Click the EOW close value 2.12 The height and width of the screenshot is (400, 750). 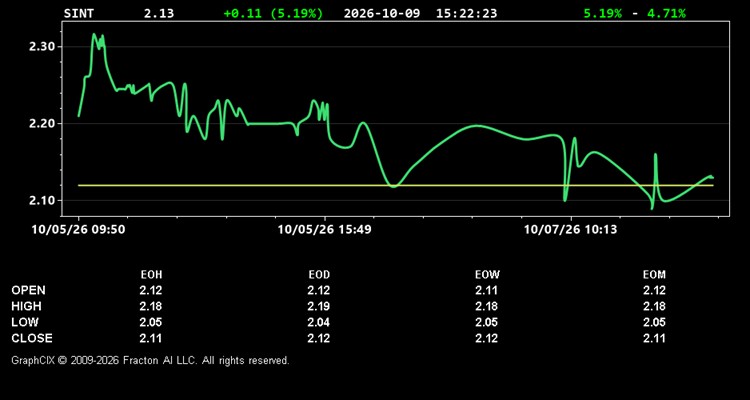tap(486, 338)
